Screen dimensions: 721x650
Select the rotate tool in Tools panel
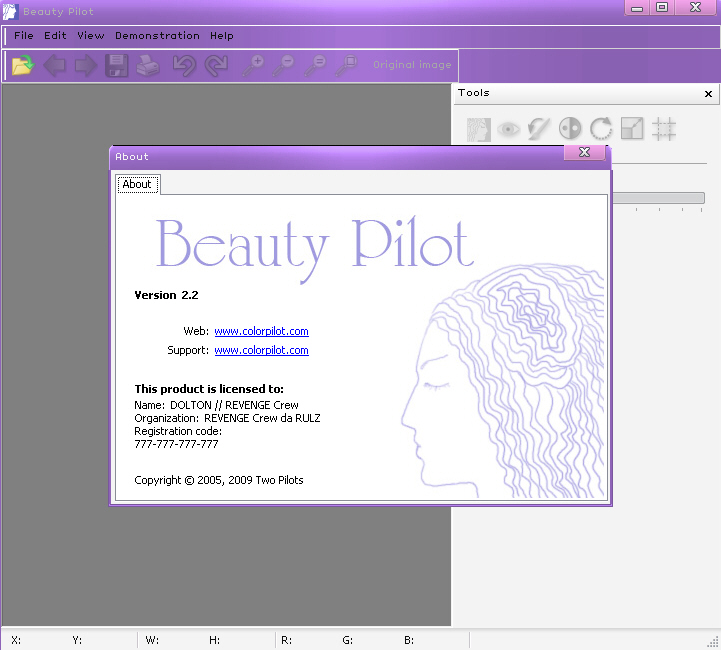601,128
